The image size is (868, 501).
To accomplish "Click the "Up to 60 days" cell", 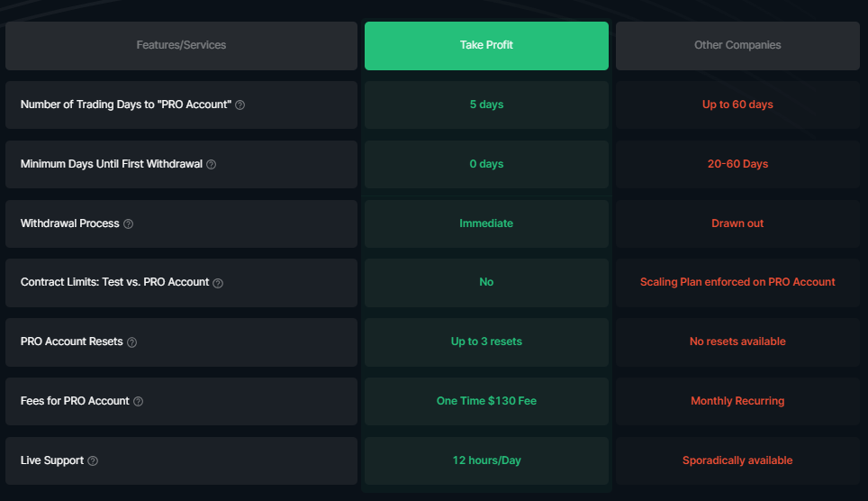I will click(737, 105).
